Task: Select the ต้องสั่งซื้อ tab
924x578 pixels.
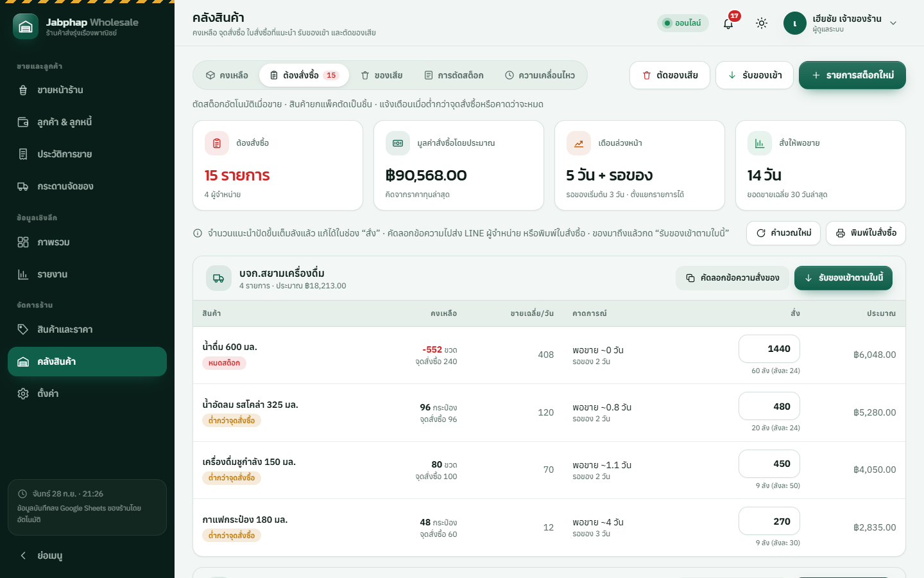Action: coord(304,75)
